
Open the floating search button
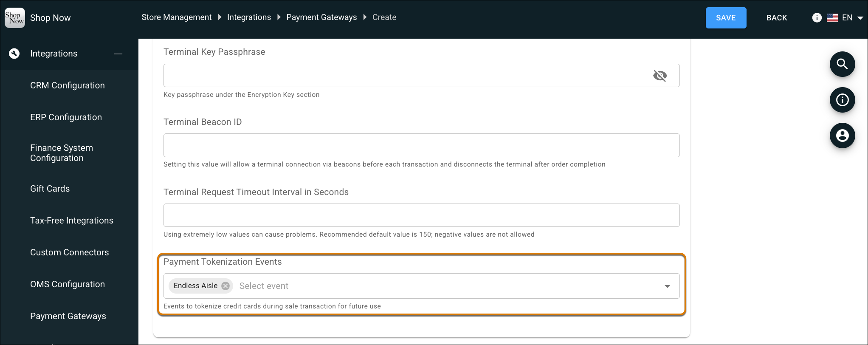842,64
